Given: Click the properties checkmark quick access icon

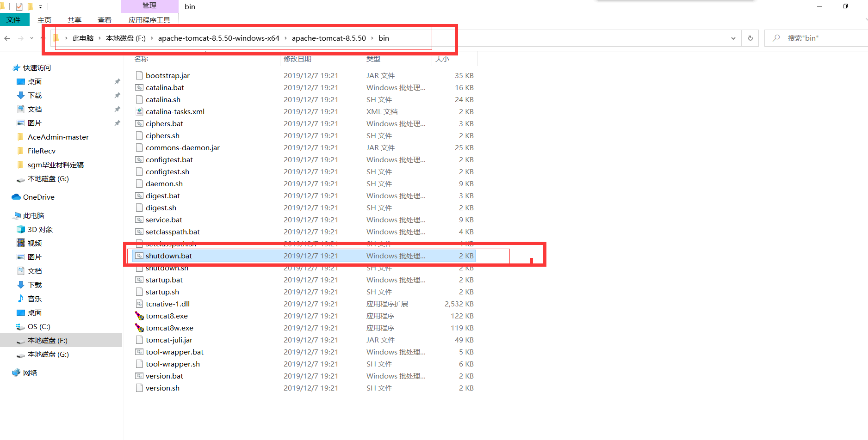Looking at the screenshot, I should coord(19,6).
